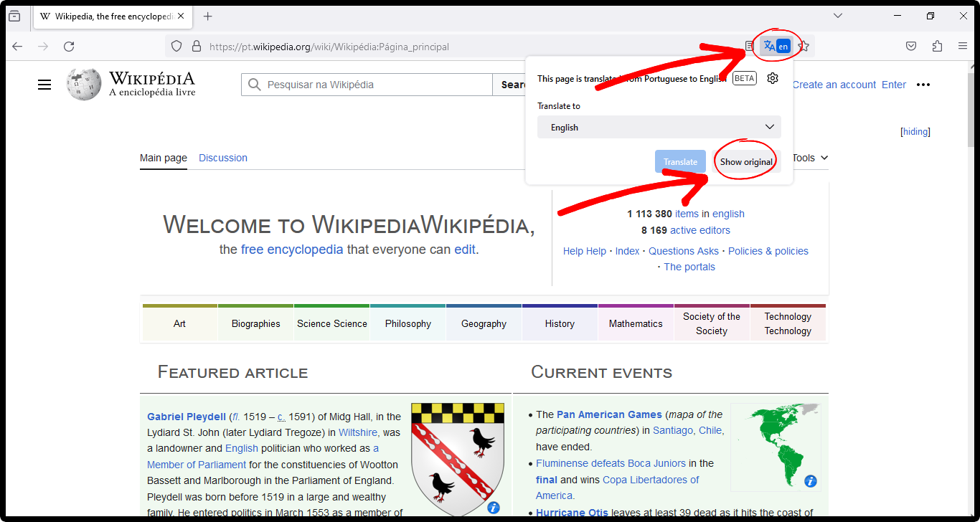Open the Pan American Games link
Viewport: 980px width, 522px height.
tap(609, 414)
